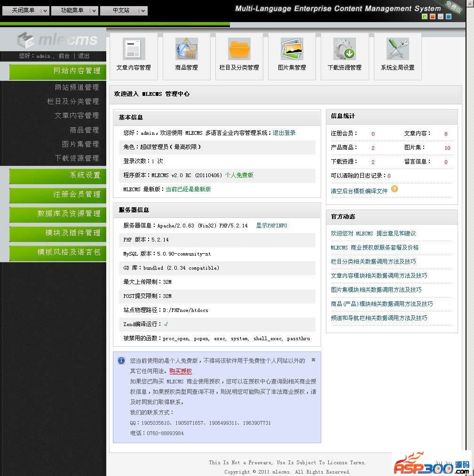Open 栏目及分类管理 in sidebar

73,101
